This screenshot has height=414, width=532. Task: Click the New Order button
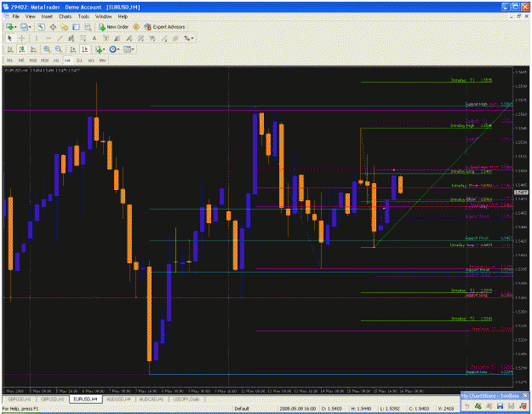[x=114, y=26]
